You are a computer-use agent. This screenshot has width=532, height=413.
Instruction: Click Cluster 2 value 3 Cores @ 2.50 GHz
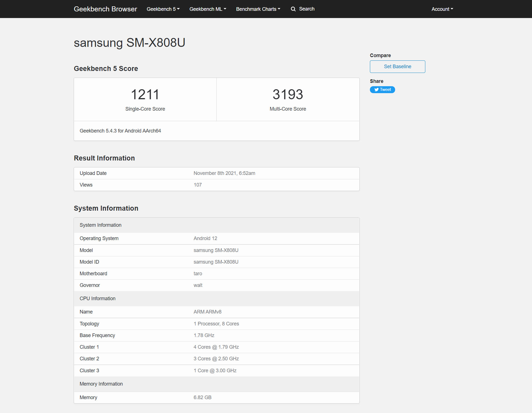tap(216, 359)
